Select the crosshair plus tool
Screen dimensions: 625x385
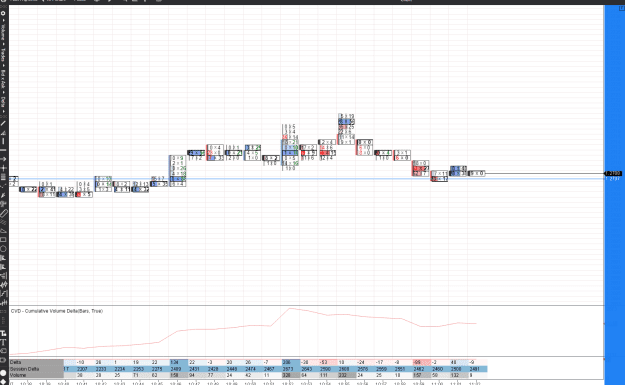coord(3,168)
